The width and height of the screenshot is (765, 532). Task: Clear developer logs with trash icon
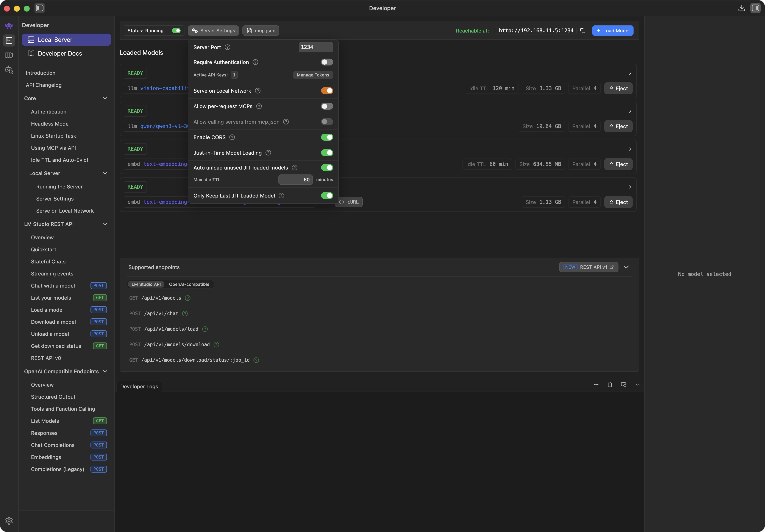pos(609,384)
